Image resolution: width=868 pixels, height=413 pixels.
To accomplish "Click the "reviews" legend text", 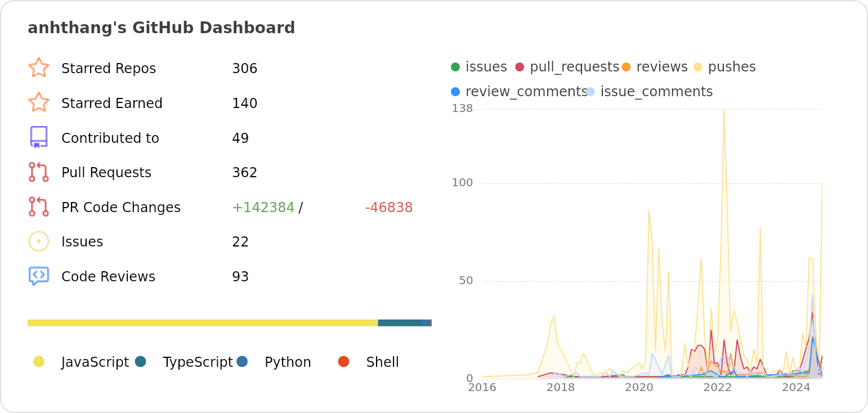I will (x=662, y=67).
